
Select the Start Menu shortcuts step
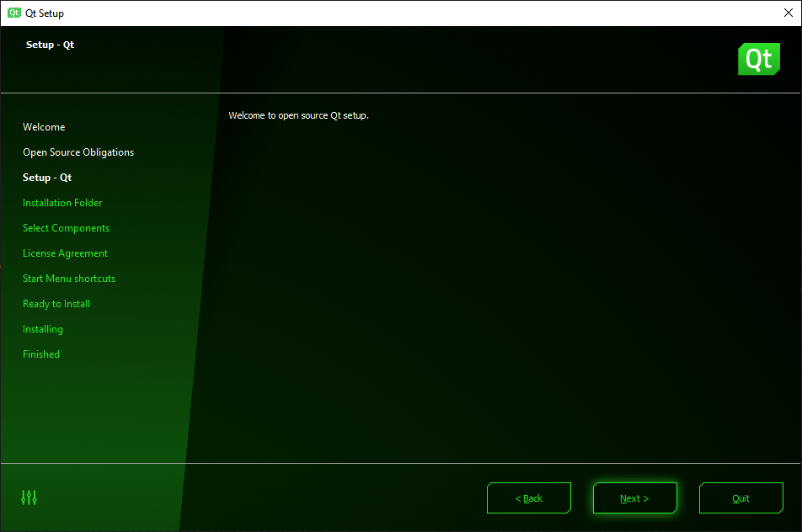[69, 279]
